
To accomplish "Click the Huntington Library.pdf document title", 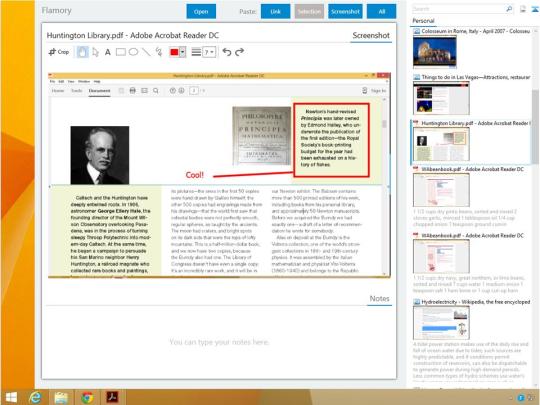I will pyautogui.click(x=133, y=35).
